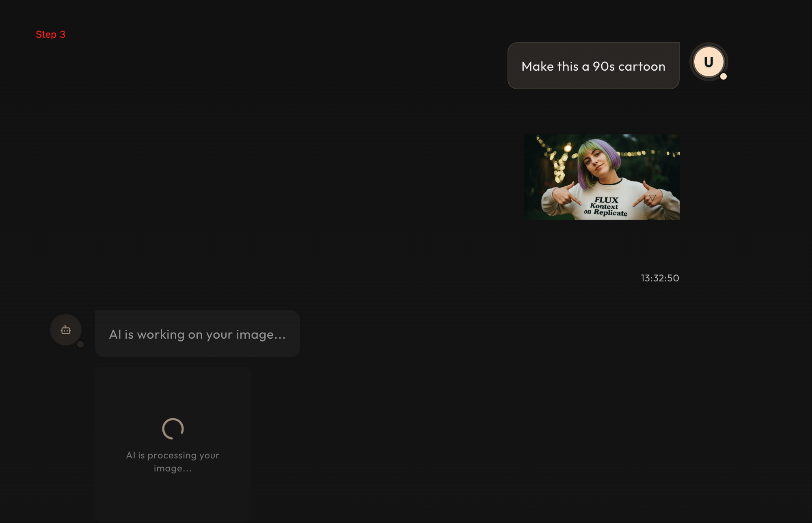Click the word 'cartoon' in user message
This screenshot has height=523, width=812.
641,66
